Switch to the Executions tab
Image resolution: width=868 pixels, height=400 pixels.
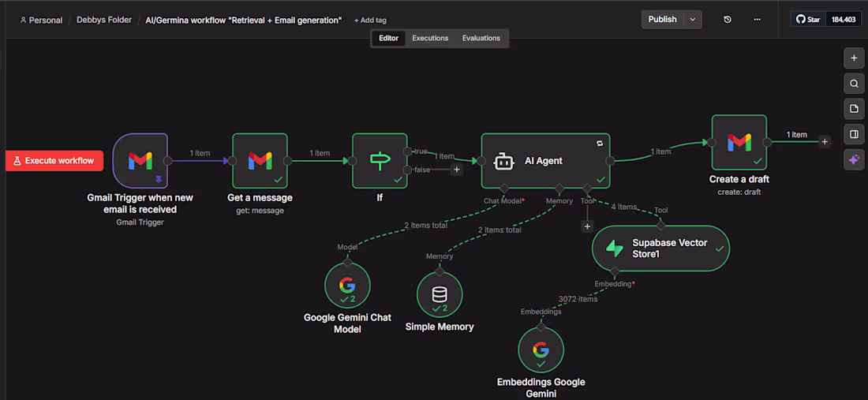tap(430, 38)
